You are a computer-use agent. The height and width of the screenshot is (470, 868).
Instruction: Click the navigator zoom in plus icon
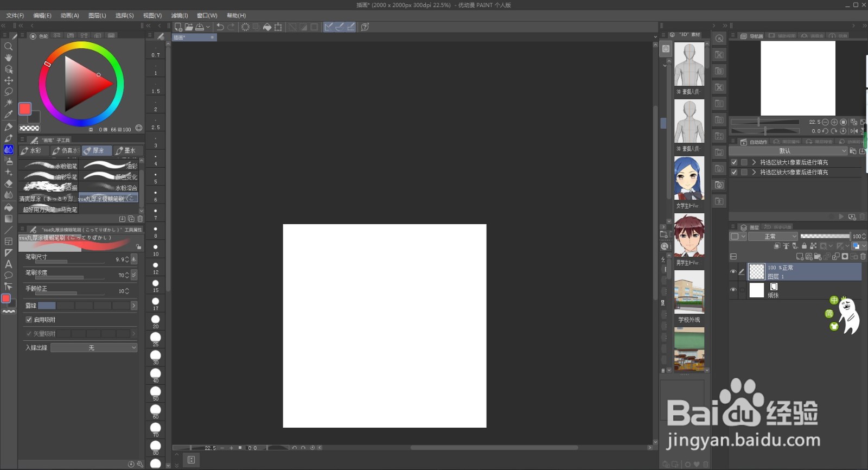click(834, 122)
